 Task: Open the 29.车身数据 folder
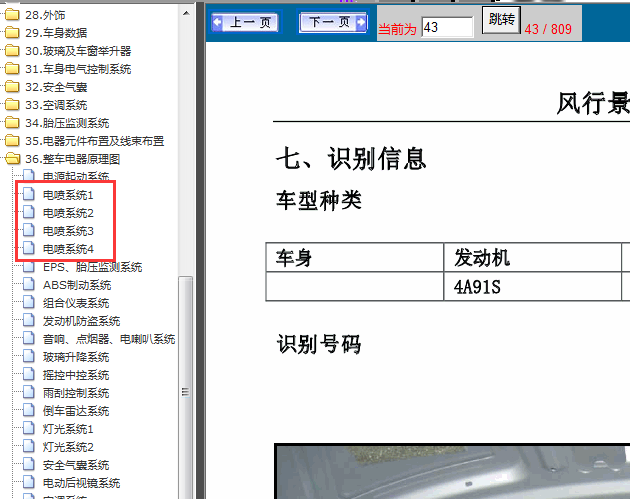(56, 33)
